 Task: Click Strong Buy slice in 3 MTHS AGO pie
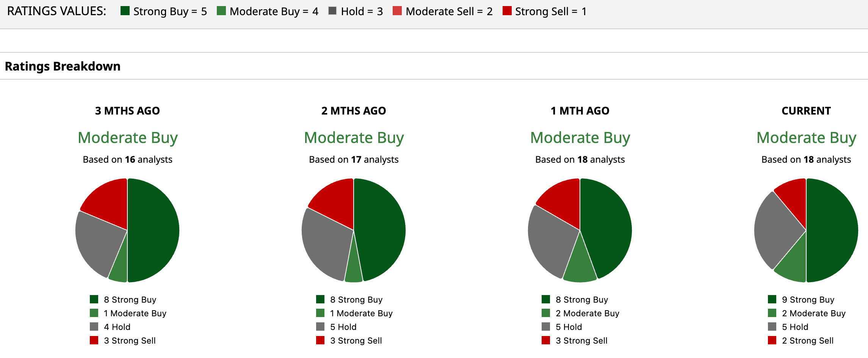[154, 230]
